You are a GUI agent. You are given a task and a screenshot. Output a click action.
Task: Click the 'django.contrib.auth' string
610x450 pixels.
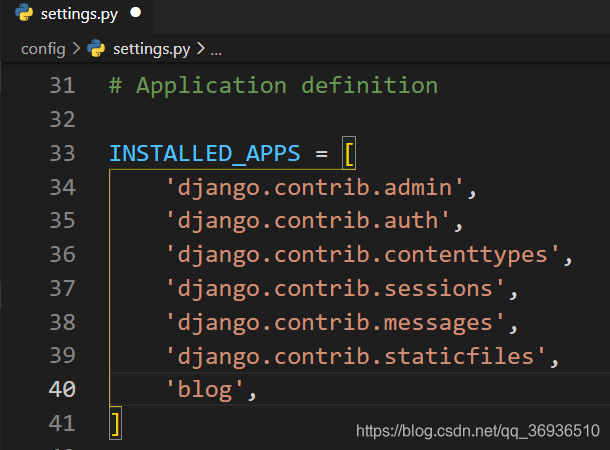click(308, 221)
